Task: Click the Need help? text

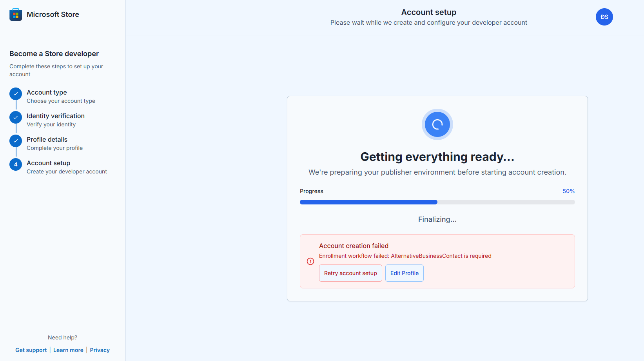Action: (62, 337)
